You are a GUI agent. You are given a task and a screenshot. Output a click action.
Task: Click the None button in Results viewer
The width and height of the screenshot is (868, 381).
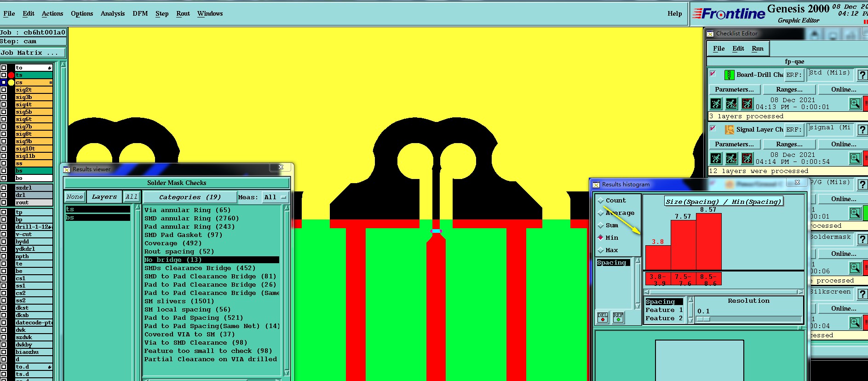75,197
